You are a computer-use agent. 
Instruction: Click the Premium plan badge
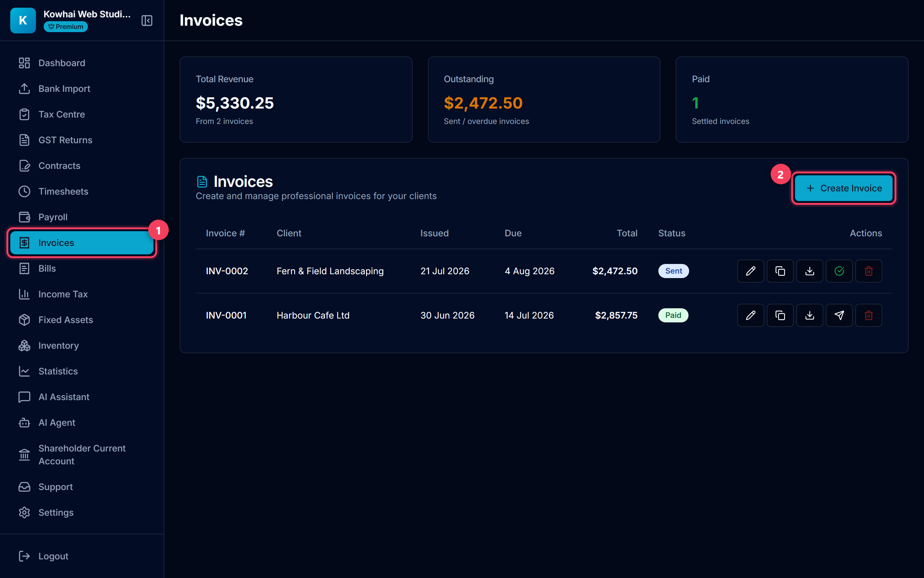tap(66, 27)
